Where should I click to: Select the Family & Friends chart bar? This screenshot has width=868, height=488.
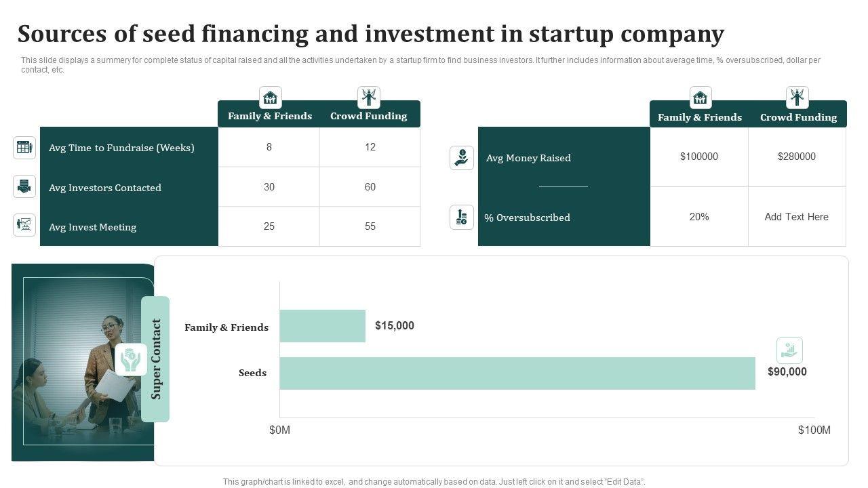(322, 326)
